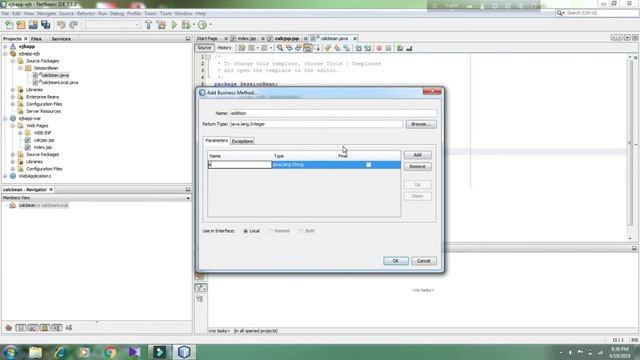Select index.jsp in Web Pages tree
The height and width of the screenshot is (360, 640).
pyautogui.click(x=42, y=147)
